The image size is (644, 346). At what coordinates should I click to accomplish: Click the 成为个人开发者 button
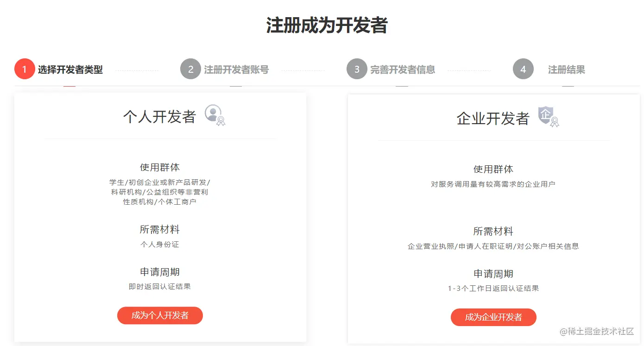click(x=160, y=315)
